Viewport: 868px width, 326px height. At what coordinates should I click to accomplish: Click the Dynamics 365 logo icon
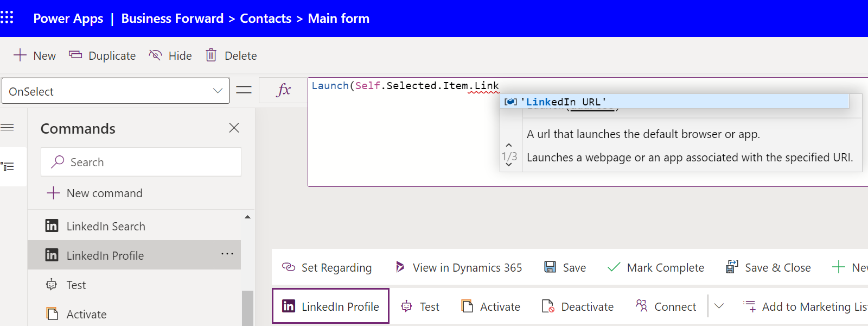click(x=400, y=267)
